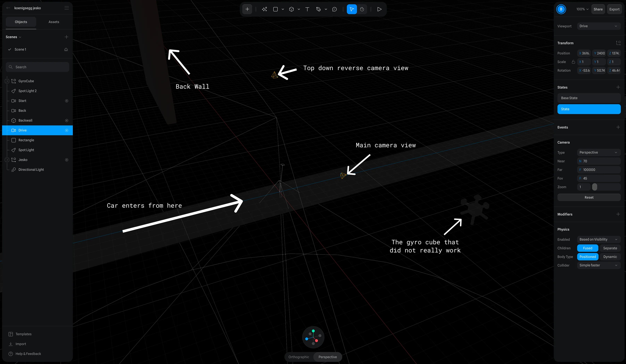Set Body Type to Positioned
This screenshot has width=626, height=364.
pos(587,257)
